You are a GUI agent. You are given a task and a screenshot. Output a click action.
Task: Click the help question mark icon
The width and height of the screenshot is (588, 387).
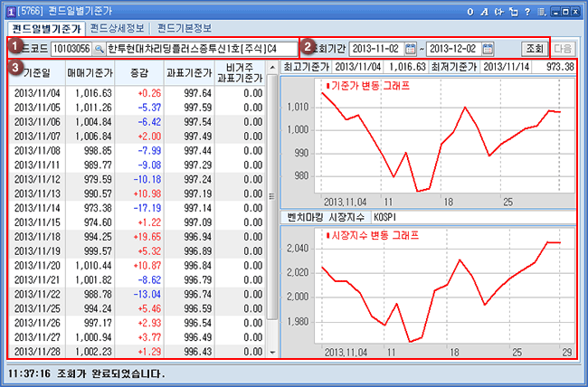tap(526, 11)
